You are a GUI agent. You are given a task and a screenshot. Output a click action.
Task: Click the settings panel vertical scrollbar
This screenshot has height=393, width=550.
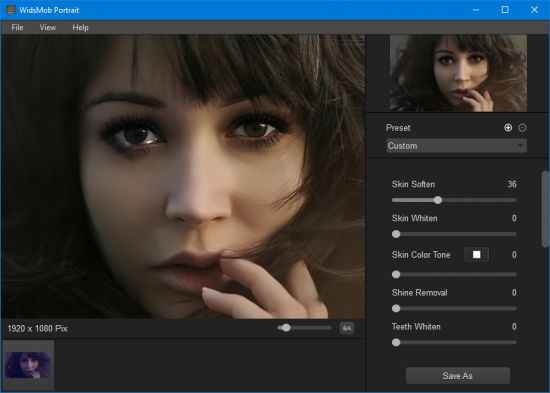point(545,209)
